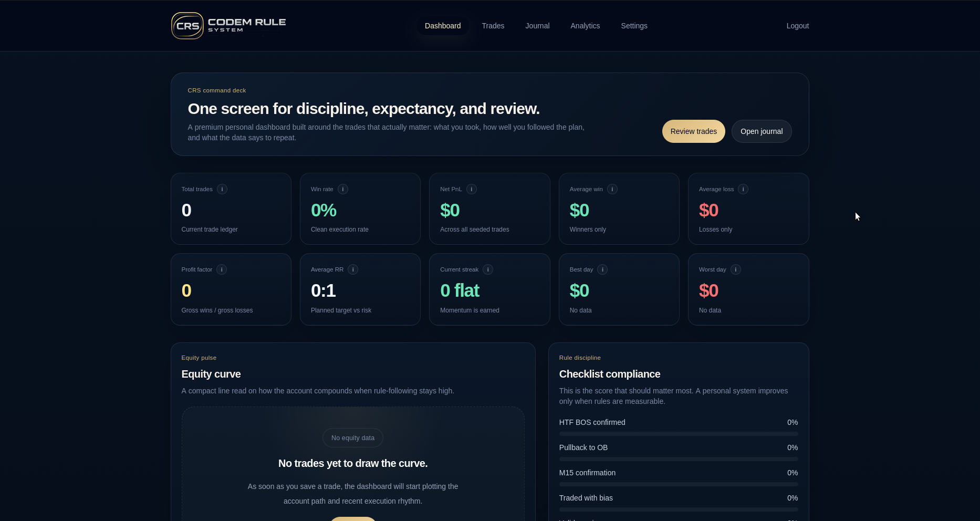Viewport: 980px width, 521px height.
Task: Click the Average RR info icon
Action: [x=353, y=269]
